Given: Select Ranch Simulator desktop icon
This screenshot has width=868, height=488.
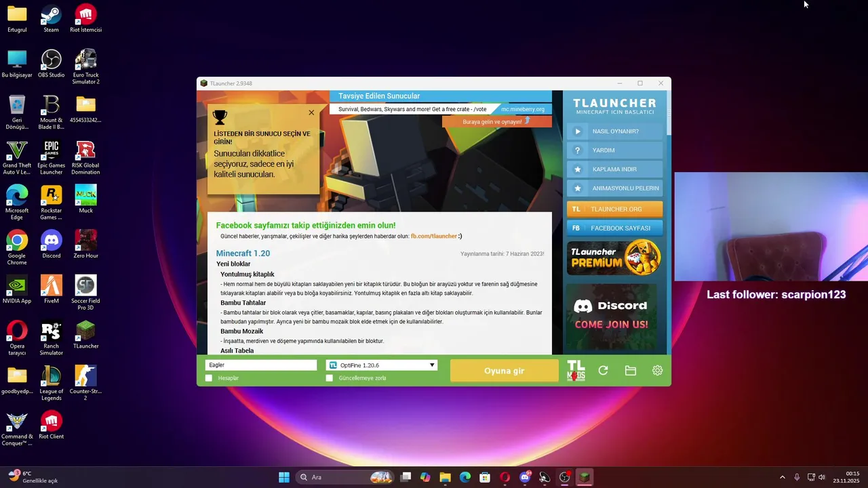Looking at the screenshot, I should point(51,338).
